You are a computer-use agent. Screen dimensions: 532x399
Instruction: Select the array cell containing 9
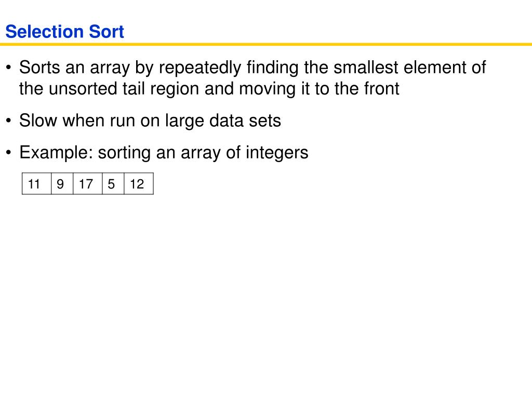pyautogui.click(x=62, y=183)
